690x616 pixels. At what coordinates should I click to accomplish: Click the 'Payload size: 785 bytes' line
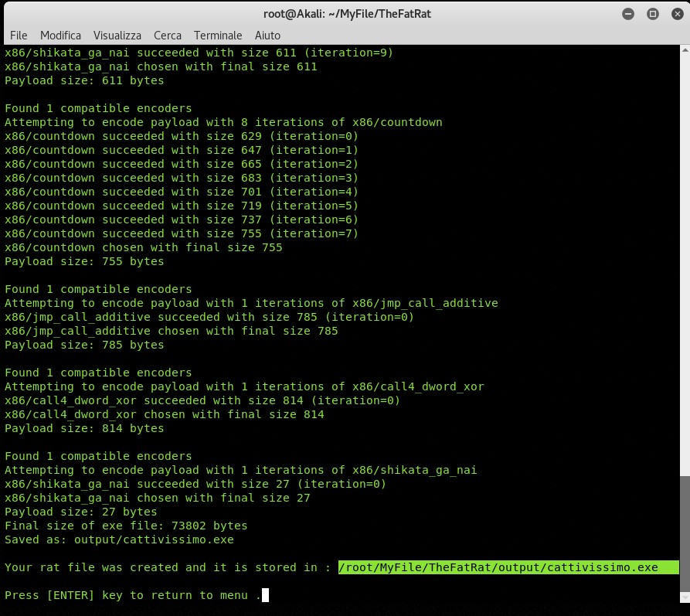click(84, 345)
